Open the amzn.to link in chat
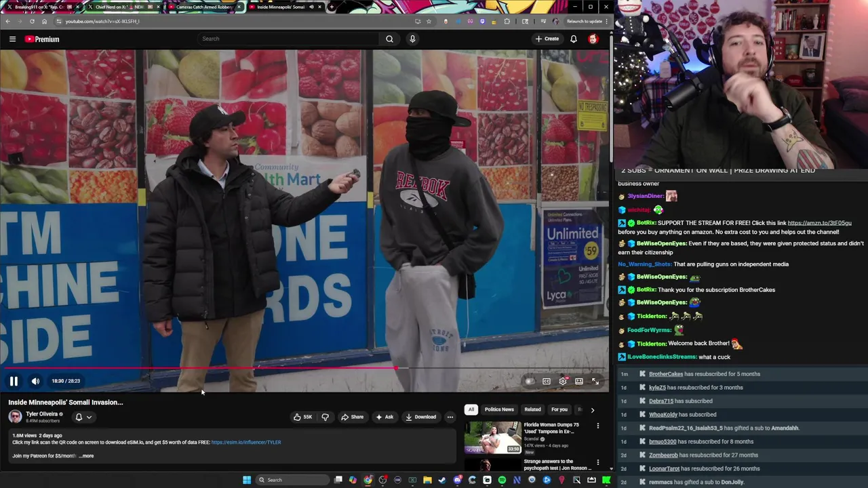 click(x=819, y=223)
